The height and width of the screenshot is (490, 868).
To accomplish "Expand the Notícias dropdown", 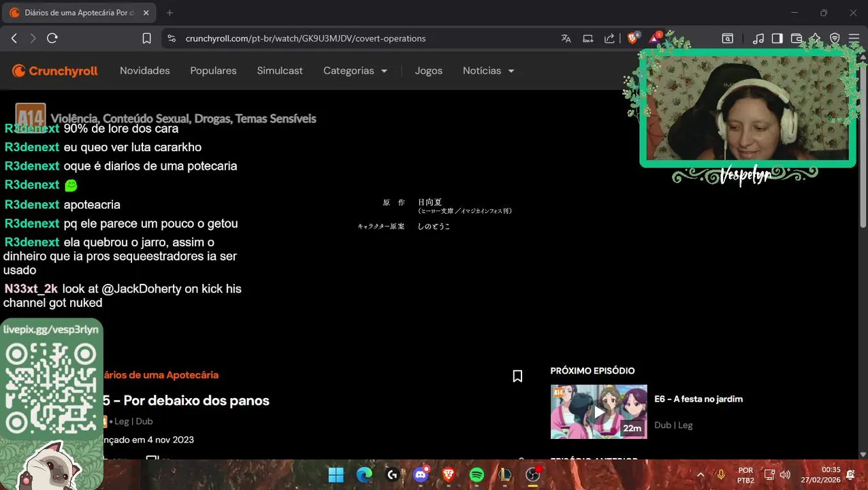I will click(x=488, y=71).
